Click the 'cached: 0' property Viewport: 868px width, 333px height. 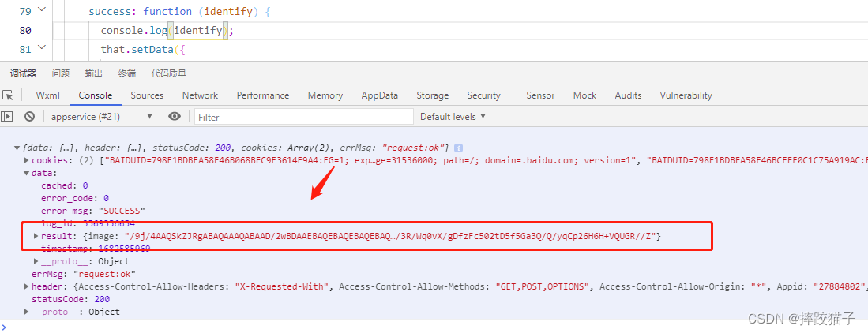click(x=64, y=186)
